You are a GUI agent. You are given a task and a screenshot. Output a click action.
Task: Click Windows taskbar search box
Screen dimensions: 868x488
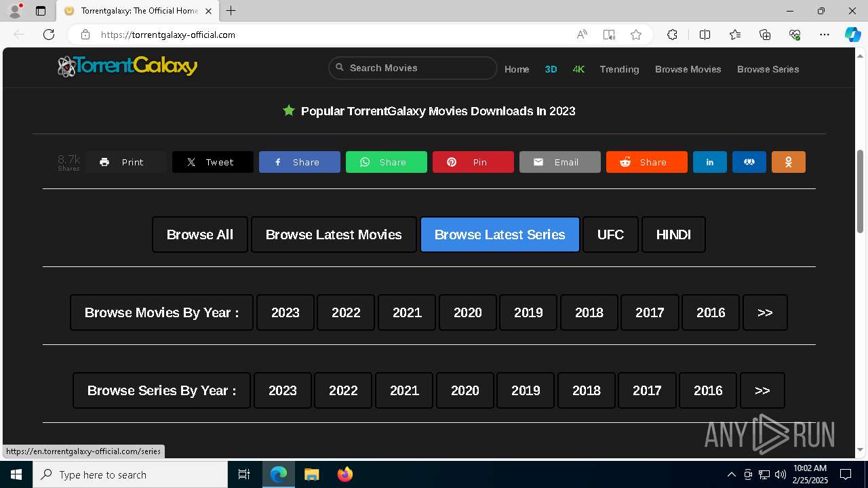point(130,474)
